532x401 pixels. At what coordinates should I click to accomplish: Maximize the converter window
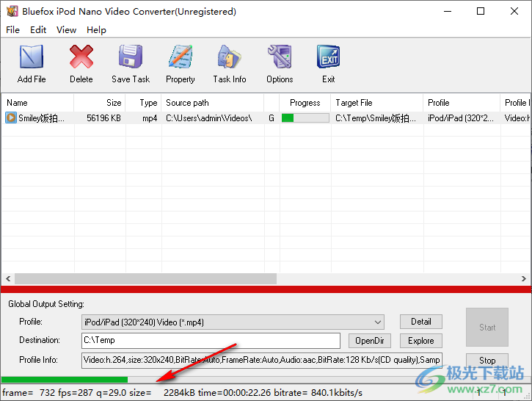click(481, 11)
